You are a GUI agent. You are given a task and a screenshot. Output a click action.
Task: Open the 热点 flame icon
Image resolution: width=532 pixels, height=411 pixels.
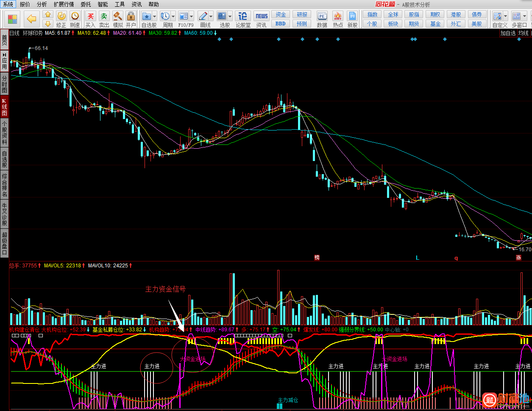point(338,17)
